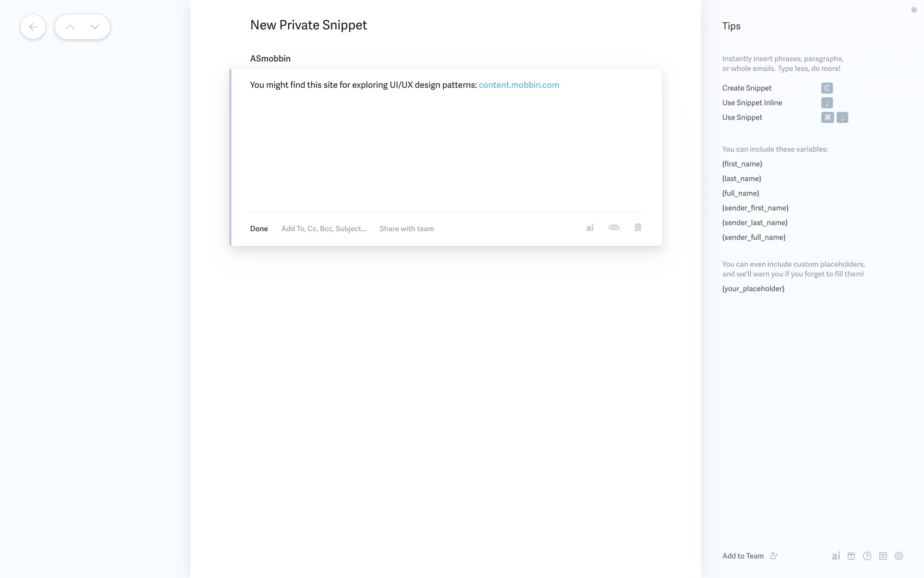924x578 pixels.
Task: Go to previous item with up chevron
Action: click(x=70, y=27)
